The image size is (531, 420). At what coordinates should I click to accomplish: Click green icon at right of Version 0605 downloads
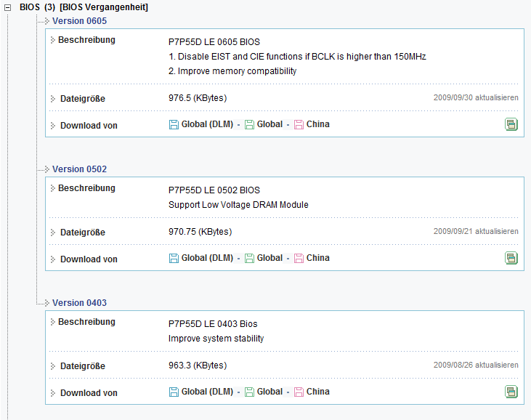point(511,124)
